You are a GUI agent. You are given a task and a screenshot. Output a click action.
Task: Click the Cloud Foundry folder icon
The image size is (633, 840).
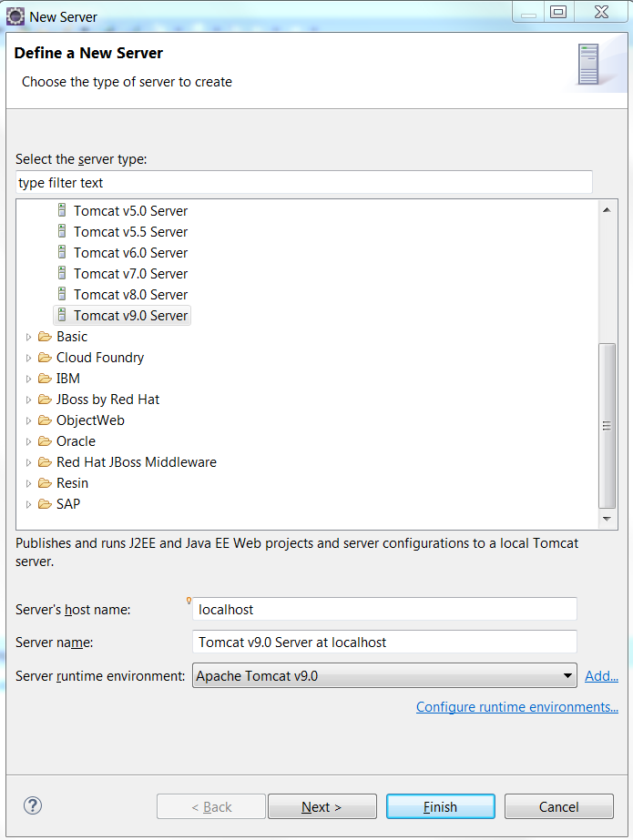click(x=45, y=358)
